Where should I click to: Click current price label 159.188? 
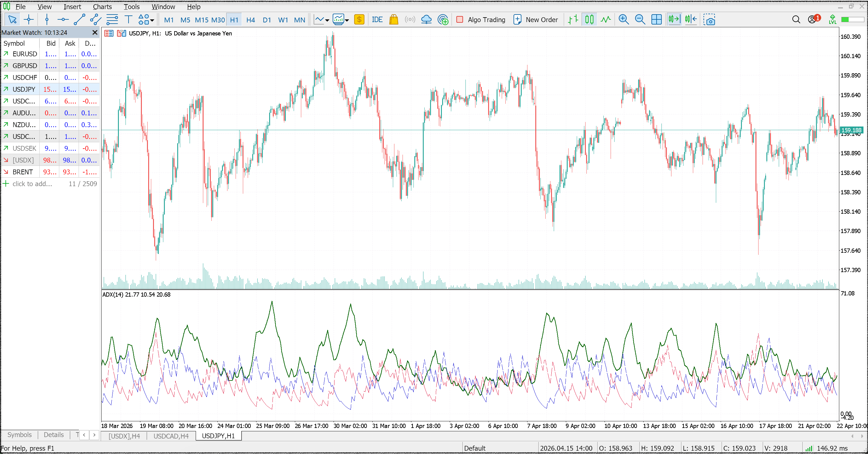(x=851, y=130)
